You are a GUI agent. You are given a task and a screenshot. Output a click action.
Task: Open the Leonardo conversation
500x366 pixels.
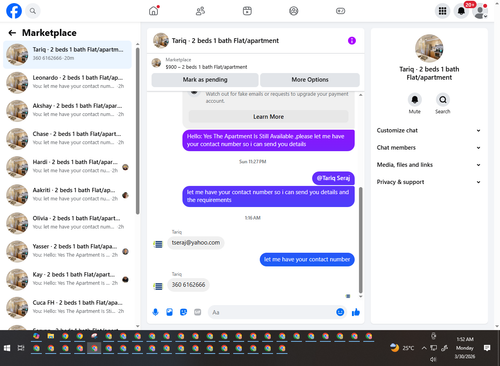point(68,82)
